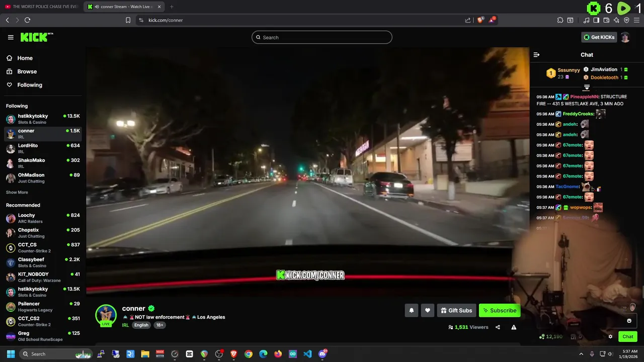The width and height of the screenshot is (644, 362).
Task: Show hidden system tray icons
Action: coord(581,354)
